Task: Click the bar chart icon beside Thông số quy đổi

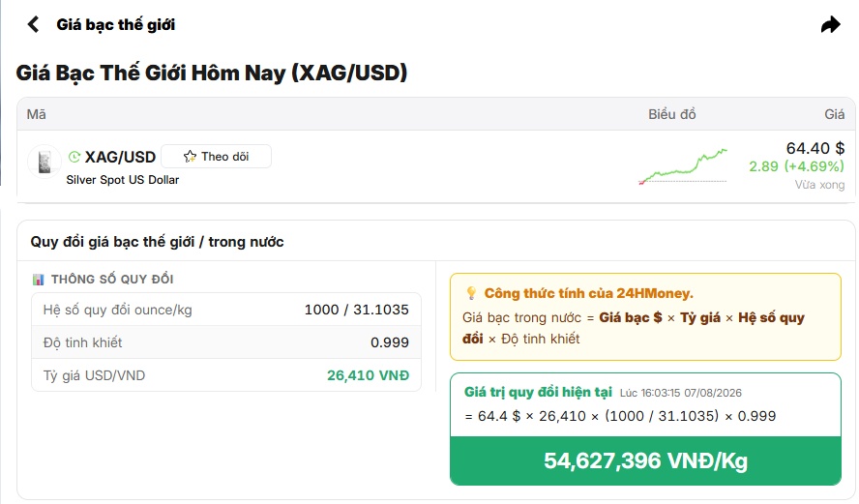Action: point(38,280)
